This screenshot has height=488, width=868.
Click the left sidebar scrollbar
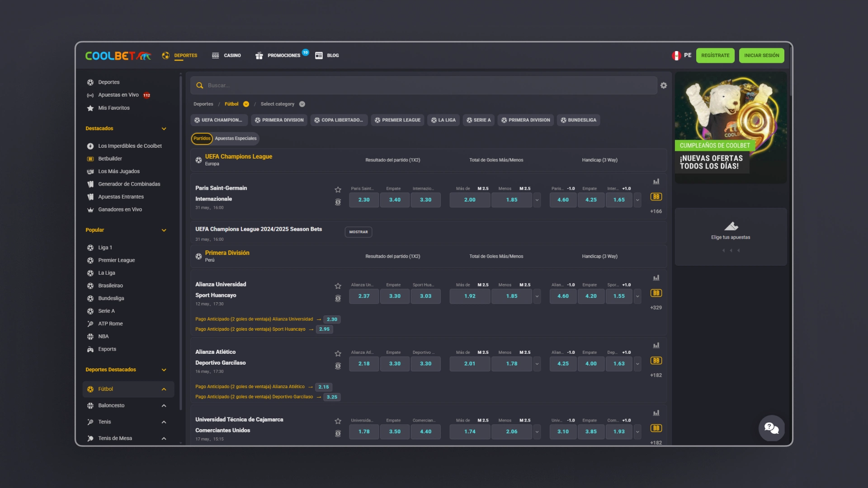[x=180, y=244]
